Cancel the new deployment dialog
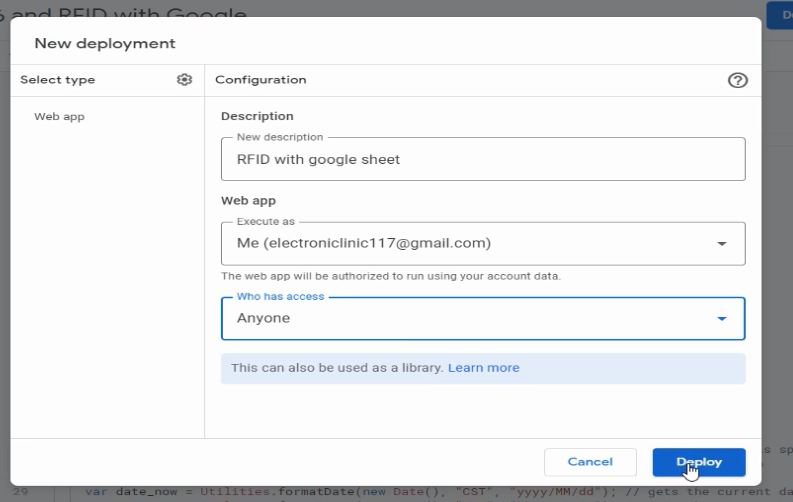The height and width of the screenshot is (502, 793). click(x=590, y=462)
